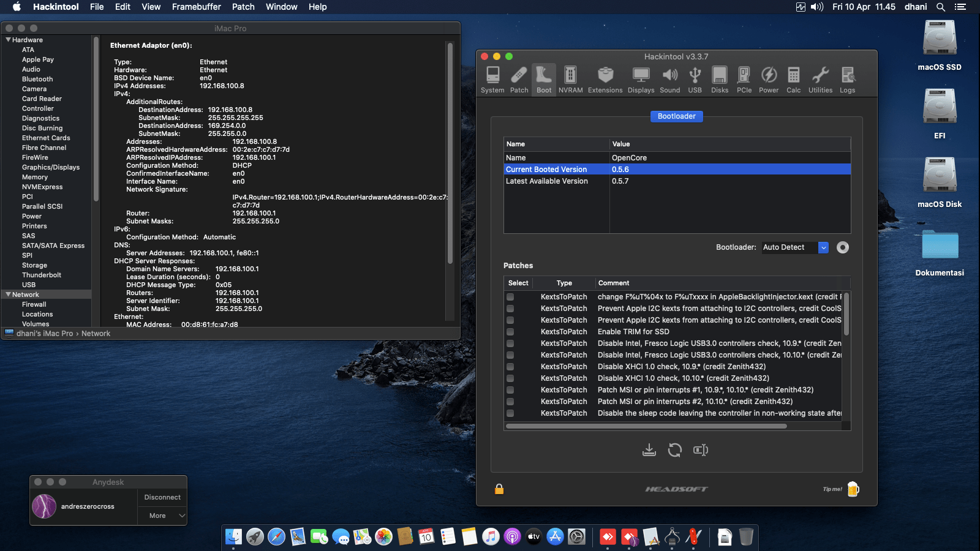
Task: Check the USB3.0 controllers check 10.10.* patch
Action: point(510,355)
